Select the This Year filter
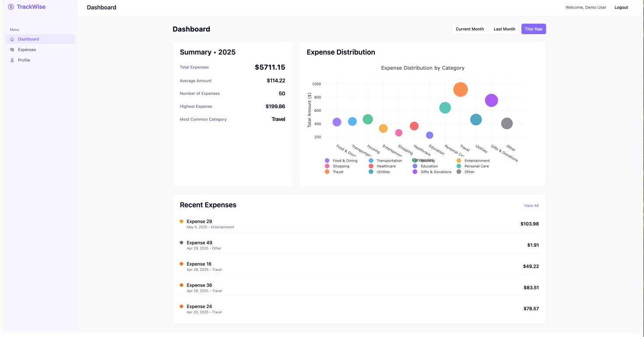The width and height of the screenshot is (644, 337). 534,29
